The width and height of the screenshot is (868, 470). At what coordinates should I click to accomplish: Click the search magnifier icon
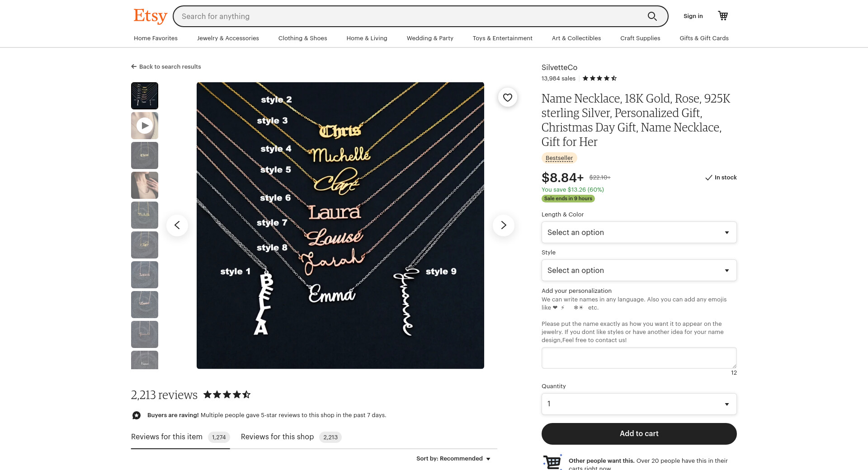coord(652,16)
